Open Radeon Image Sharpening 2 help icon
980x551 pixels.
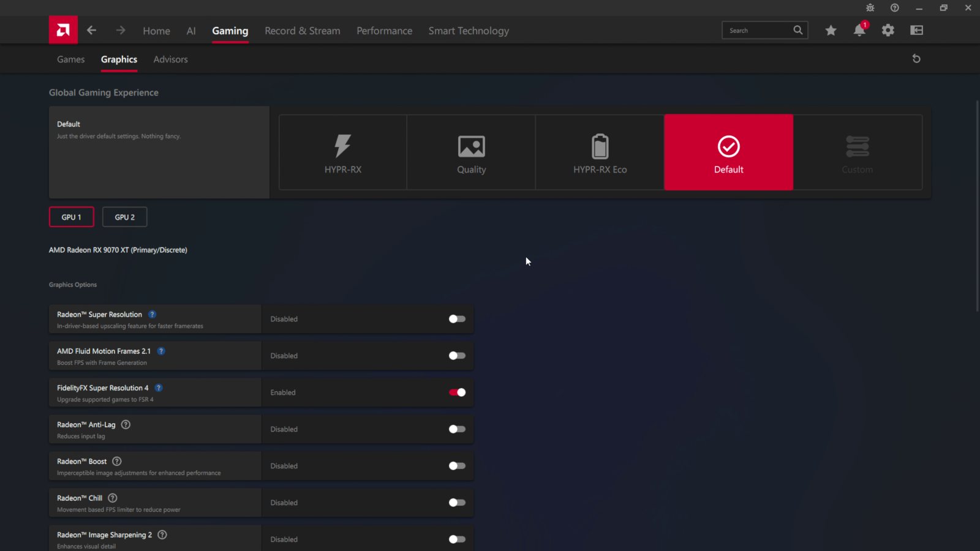tap(162, 535)
